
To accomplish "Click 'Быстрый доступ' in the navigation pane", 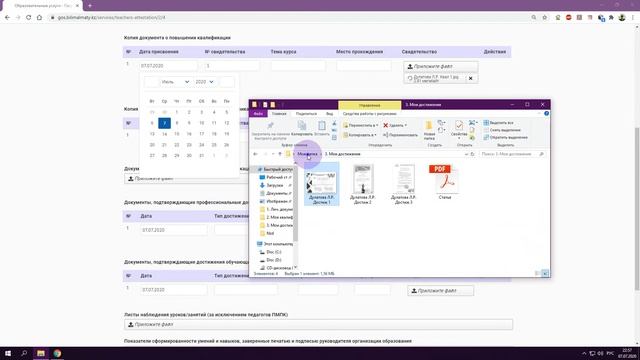I will (275, 169).
